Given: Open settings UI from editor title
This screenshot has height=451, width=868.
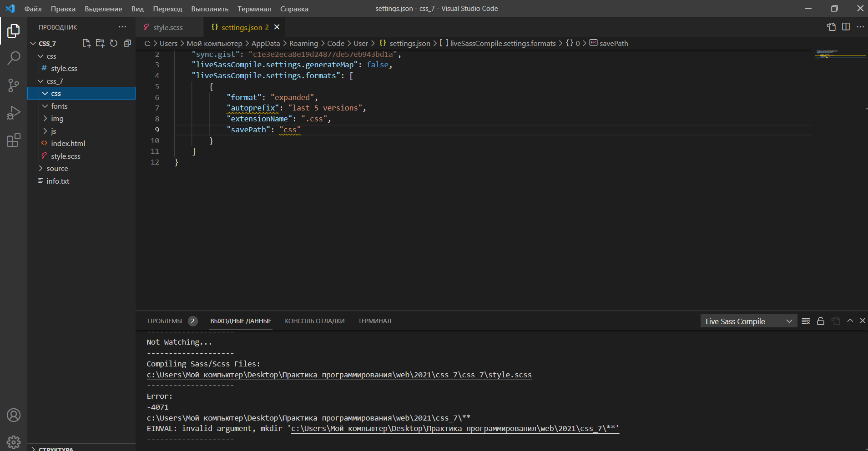Looking at the screenshot, I should tap(831, 27).
